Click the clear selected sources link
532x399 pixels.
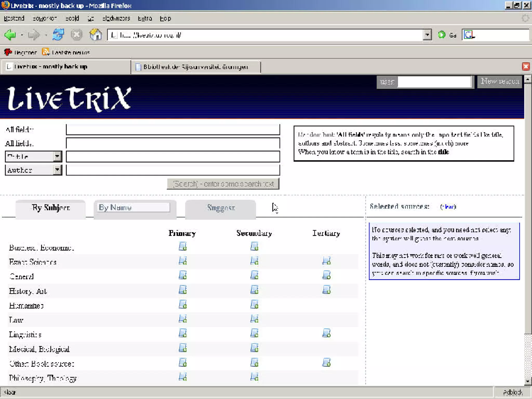(448, 207)
